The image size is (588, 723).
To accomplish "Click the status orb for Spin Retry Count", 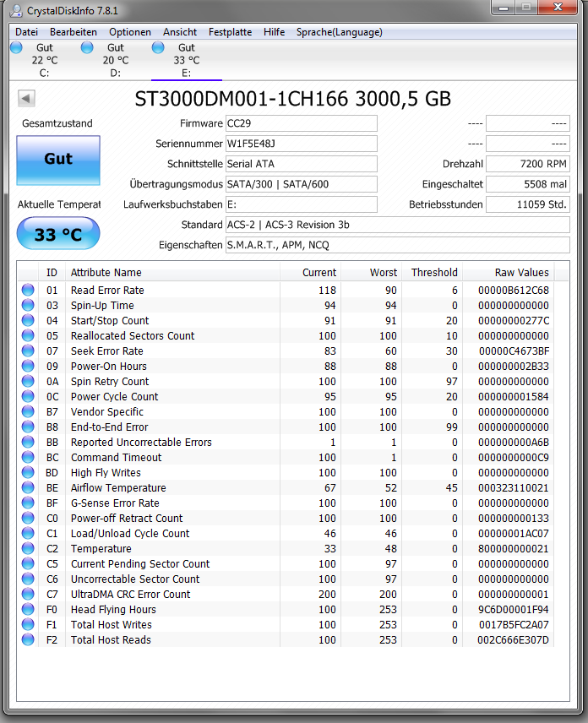I will [28, 381].
